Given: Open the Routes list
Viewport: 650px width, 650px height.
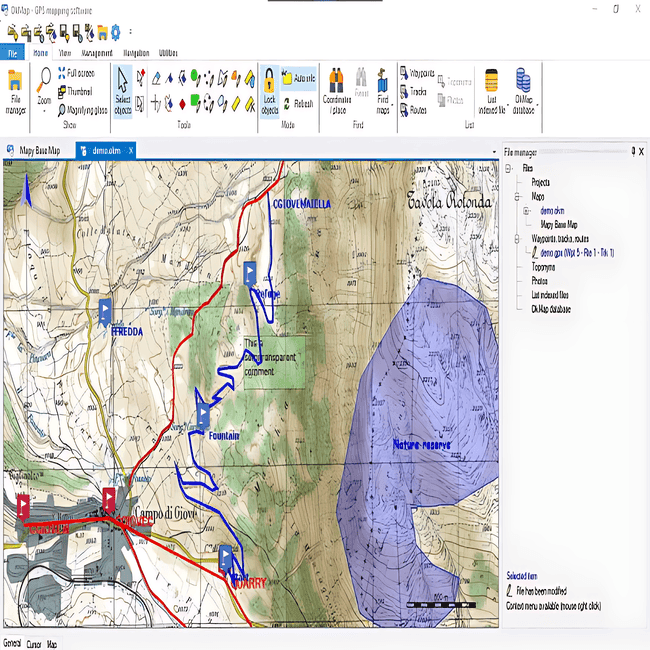Looking at the screenshot, I should pyautogui.click(x=413, y=110).
